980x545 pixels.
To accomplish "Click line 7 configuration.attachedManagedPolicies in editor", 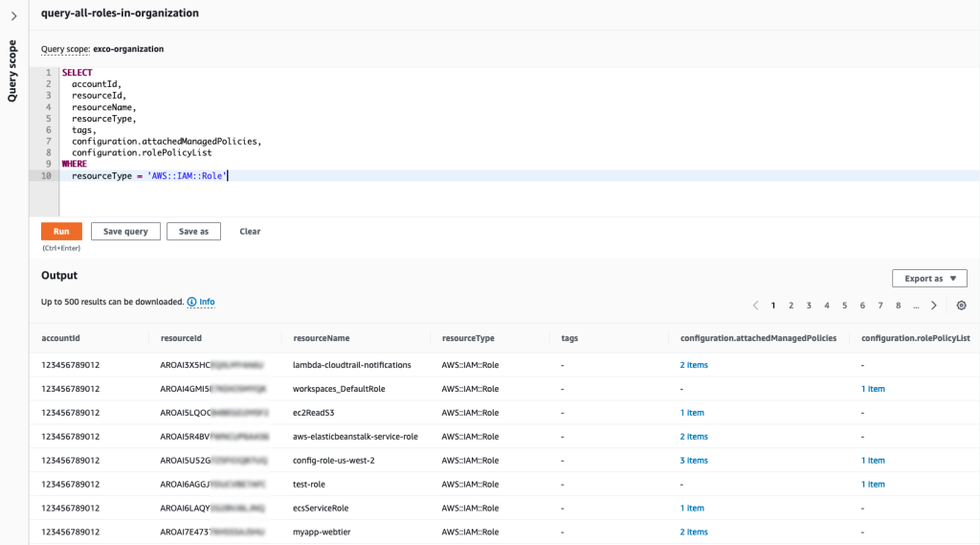I will tap(167, 142).
